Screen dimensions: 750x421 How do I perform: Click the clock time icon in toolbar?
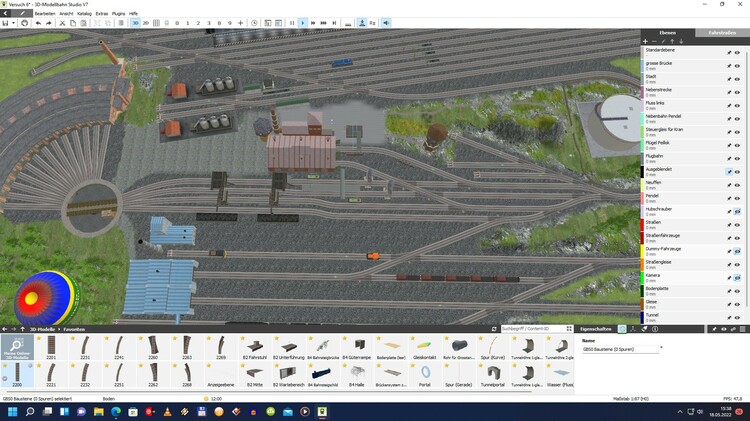point(254,22)
